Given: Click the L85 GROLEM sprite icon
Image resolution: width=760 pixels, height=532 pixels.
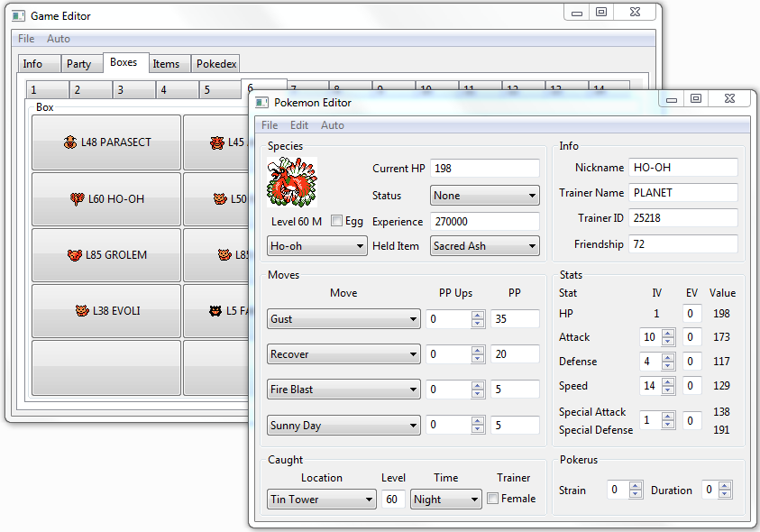Looking at the screenshot, I should click(x=75, y=254).
